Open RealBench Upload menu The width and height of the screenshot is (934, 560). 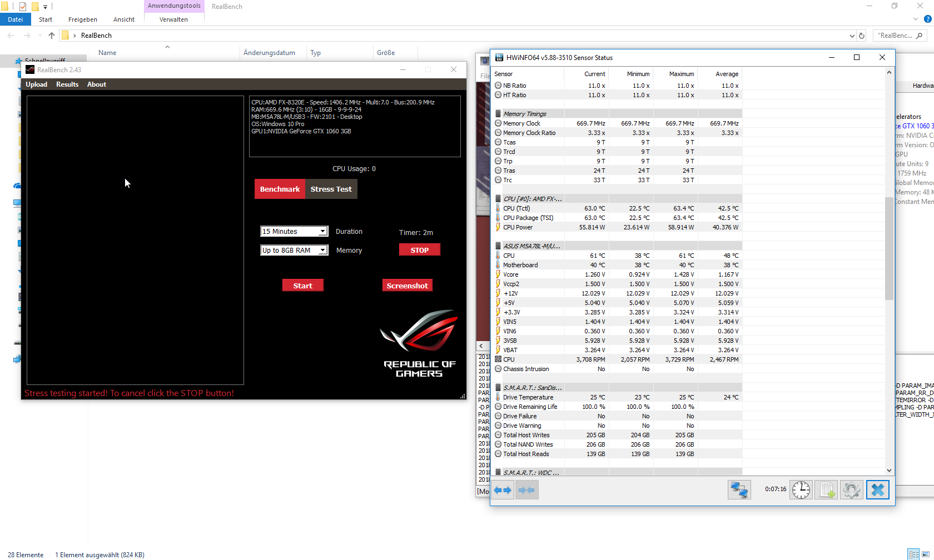click(x=36, y=84)
